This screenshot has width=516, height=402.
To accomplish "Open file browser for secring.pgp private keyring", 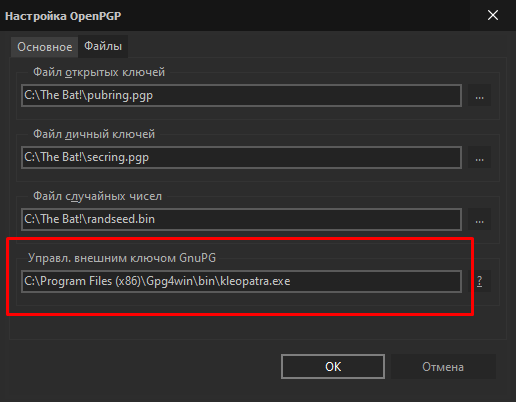I will [479, 157].
